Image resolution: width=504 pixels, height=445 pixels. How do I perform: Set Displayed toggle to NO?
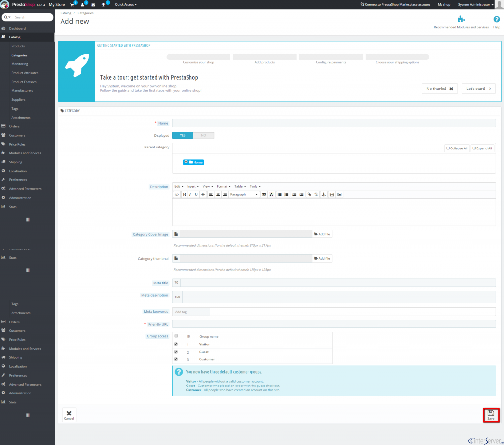point(203,136)
